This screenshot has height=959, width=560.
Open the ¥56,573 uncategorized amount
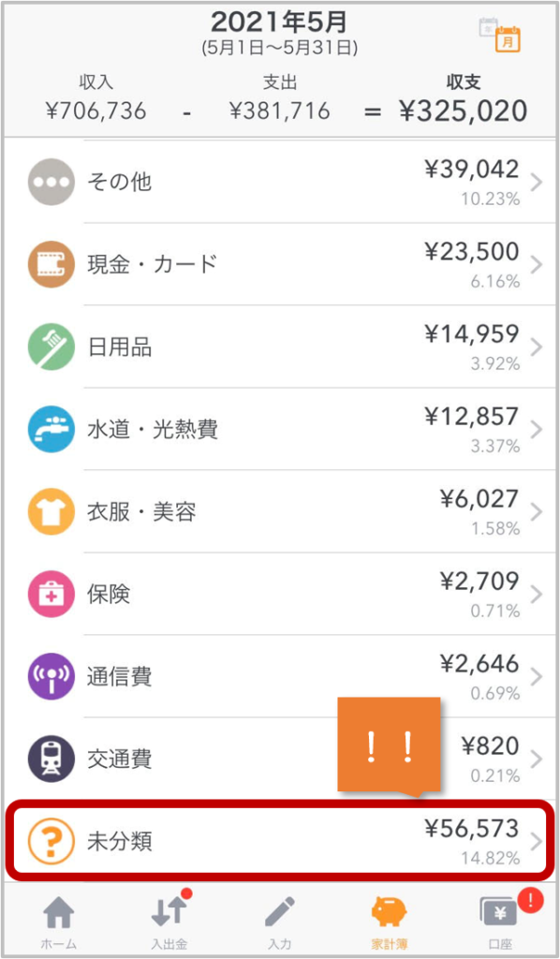pos(472,829)
